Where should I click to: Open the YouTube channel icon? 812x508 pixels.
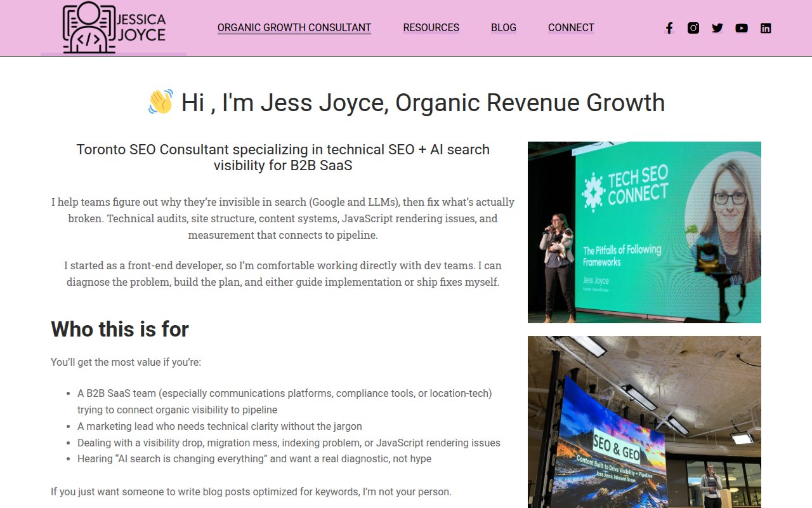click(741, 28)
